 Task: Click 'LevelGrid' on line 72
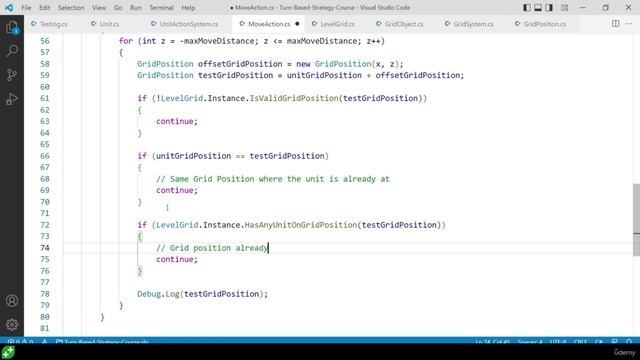click(177, 225)
